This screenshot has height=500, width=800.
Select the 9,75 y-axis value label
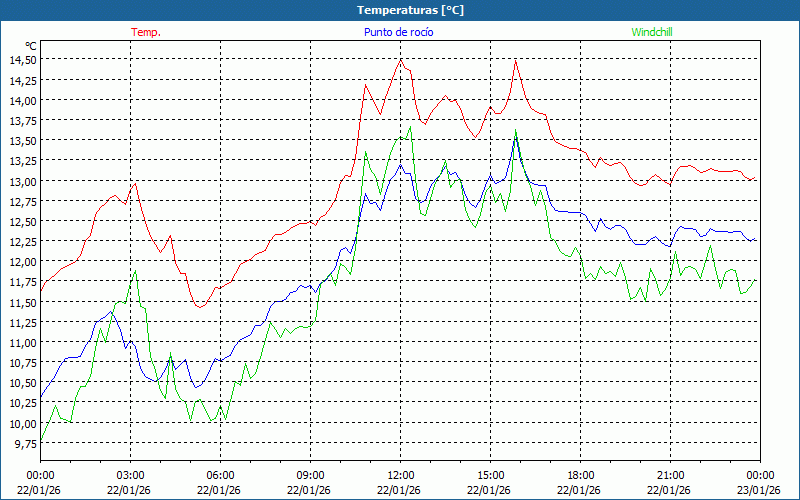pyautogui.click(x=24, y=444)
